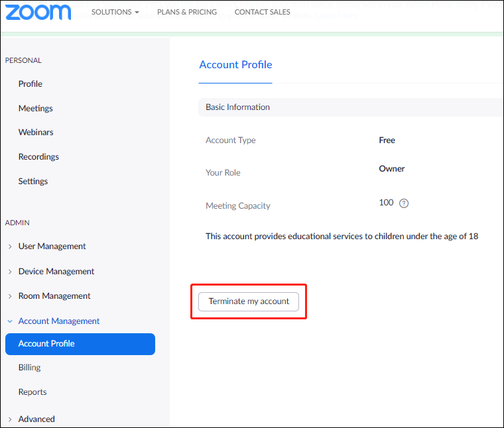Click the Account Type label

(231, 140)
